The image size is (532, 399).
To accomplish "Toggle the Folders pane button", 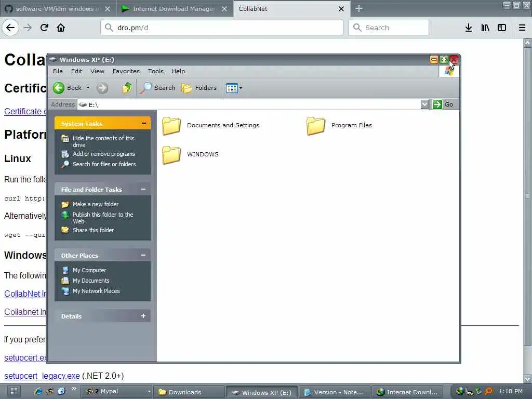I will (199, 88).
